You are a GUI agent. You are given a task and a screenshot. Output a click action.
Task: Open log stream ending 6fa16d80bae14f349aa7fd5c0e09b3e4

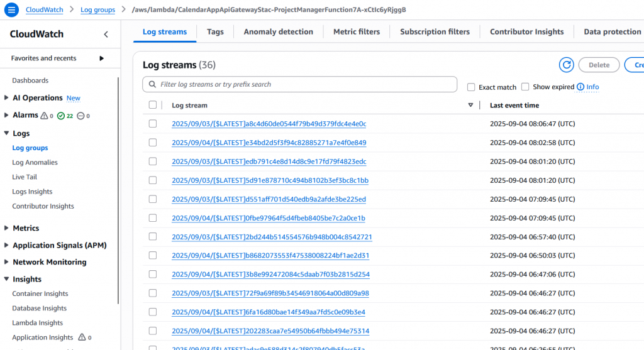click(268, 312)
